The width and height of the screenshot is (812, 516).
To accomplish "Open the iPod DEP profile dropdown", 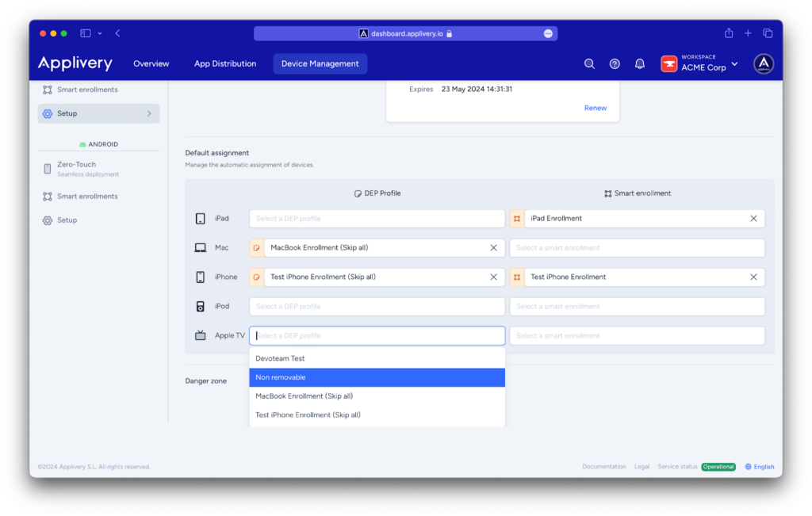I will 377,307.
